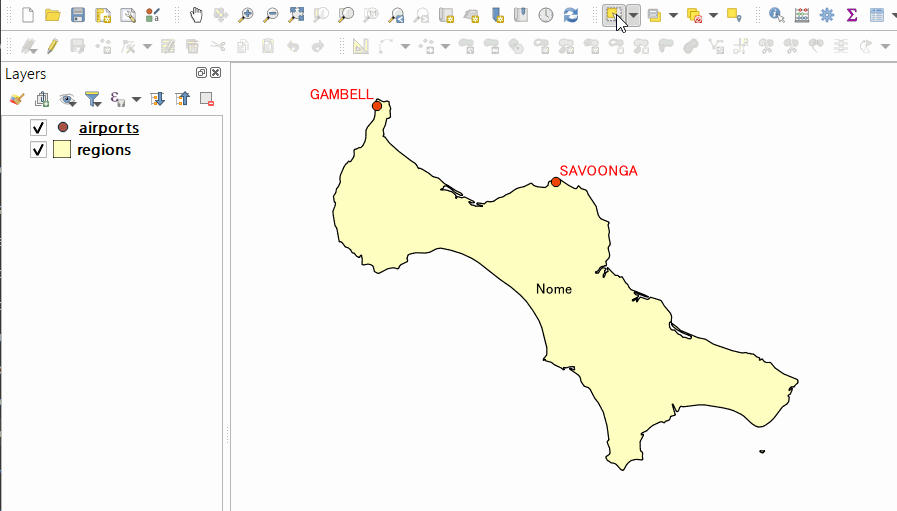Click the redo arrow in digitizing toolbar
Viewport: 897px width, 511px height.
point(317,46)
